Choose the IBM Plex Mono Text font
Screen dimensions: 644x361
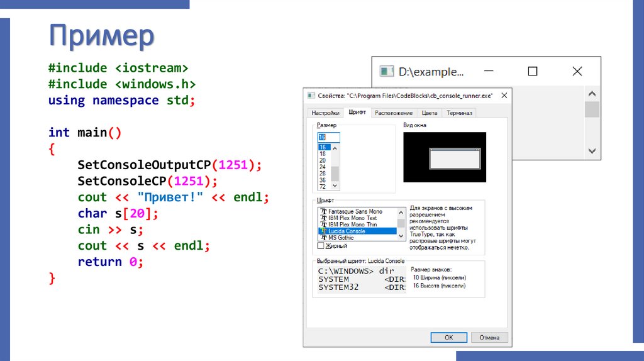pos(352,218)
